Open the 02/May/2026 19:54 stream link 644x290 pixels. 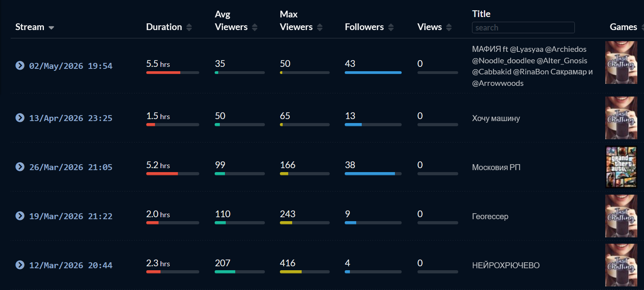[x=71, y=66]
